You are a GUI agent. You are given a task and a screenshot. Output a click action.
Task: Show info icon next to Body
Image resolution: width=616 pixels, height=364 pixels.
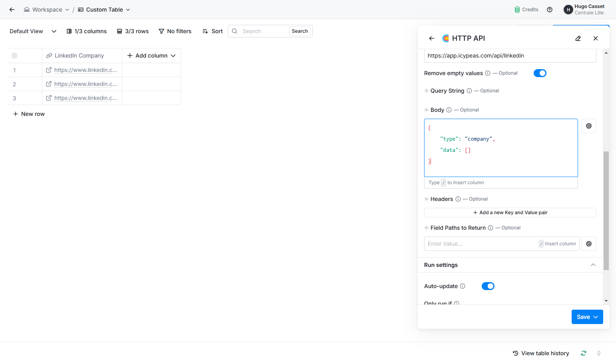pos(449,110)
